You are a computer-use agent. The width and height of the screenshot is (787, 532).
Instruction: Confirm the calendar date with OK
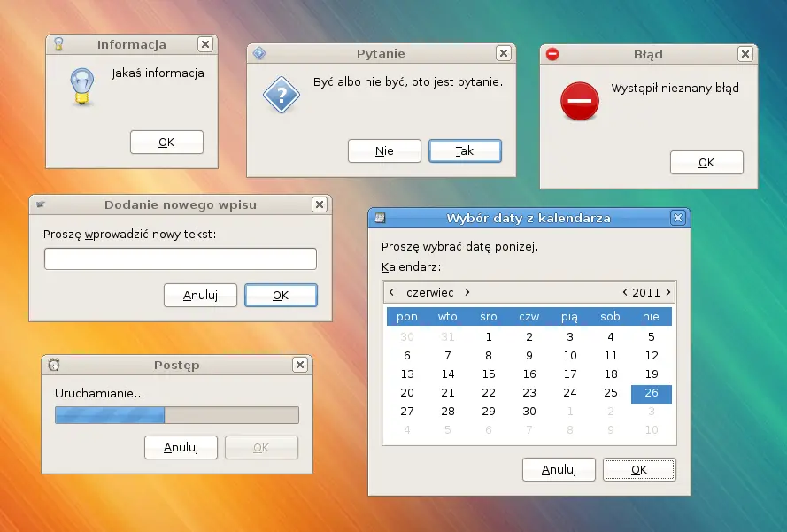pyautogui.click(x=639, y=470)
